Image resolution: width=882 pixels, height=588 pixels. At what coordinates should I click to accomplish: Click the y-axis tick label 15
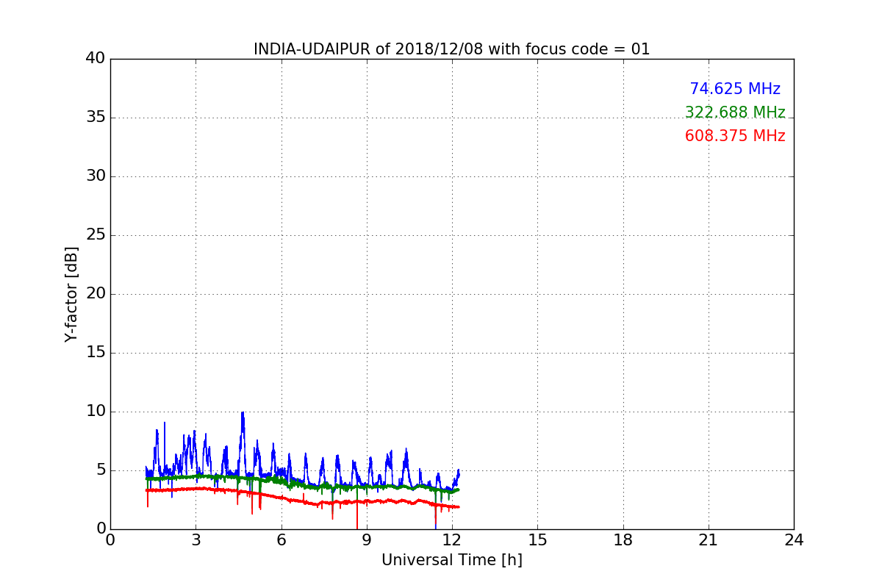96,353
